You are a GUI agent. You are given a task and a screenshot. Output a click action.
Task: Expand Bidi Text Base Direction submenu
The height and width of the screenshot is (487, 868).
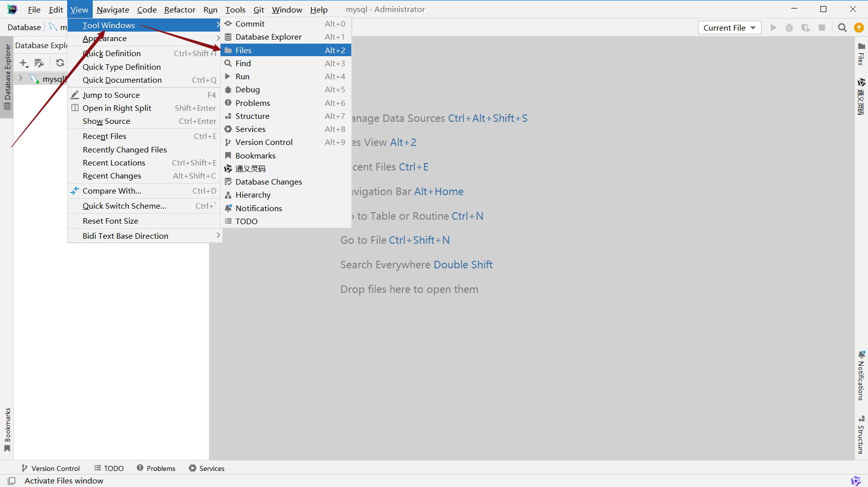144,236
